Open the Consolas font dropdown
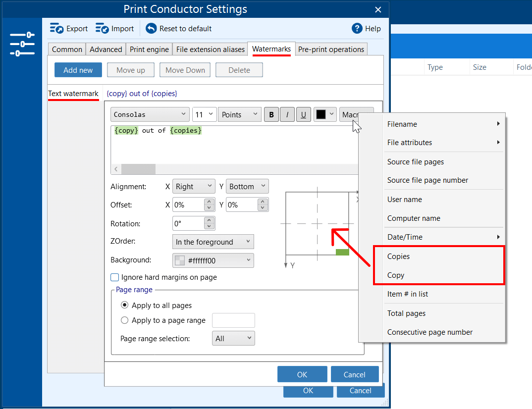This screenshot has width=532, height=409. [150, 114]
